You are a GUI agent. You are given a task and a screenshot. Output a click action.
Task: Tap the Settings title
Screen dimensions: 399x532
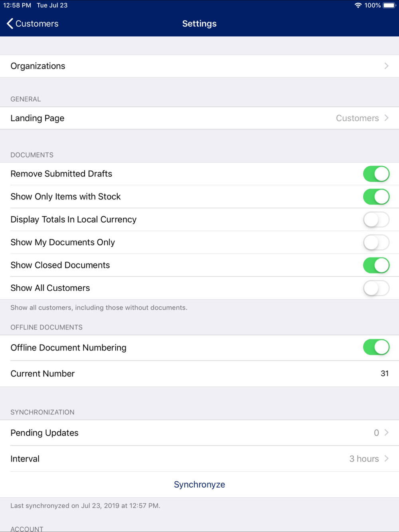199,24
